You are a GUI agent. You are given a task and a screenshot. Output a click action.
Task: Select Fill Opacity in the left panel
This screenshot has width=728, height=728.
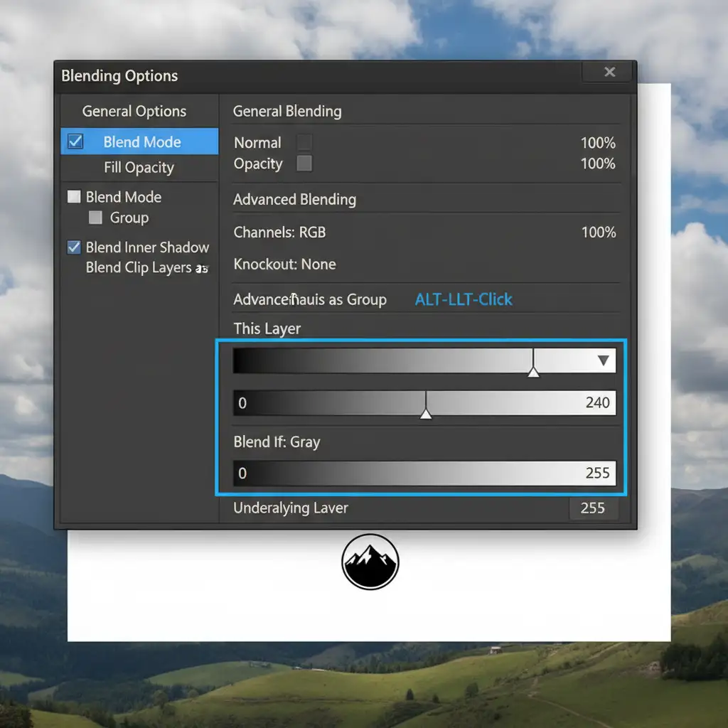pos(139,168)
